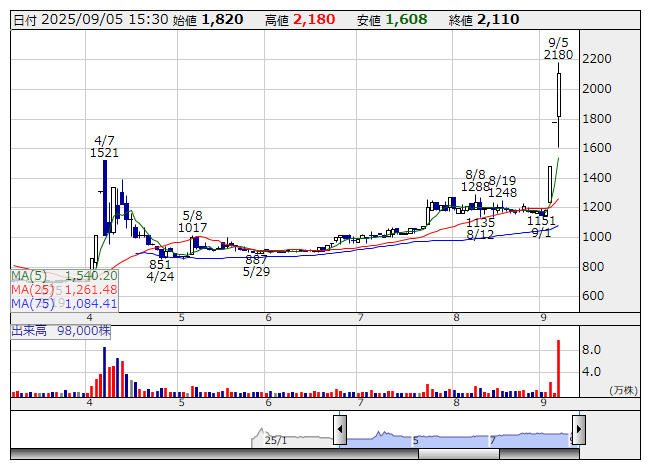Click the MA(75) 1,084.41 legend entry
The image size is (653, 470).
(64, 303)
